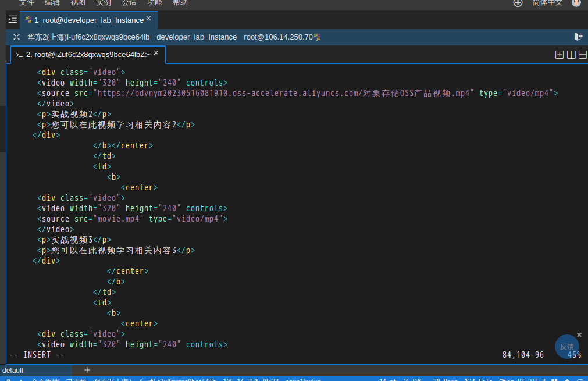Screen dimensions: 588x381
Task: Open the 帮助 menu
Action: point(180,3)
